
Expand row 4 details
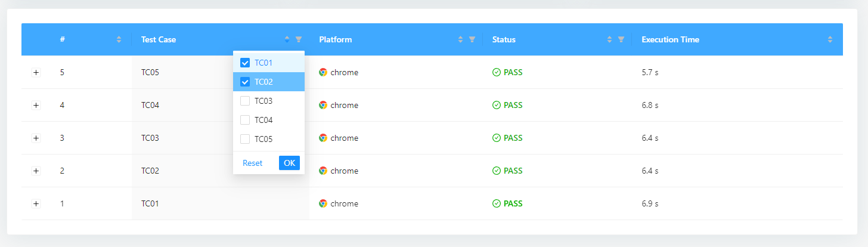(x=36, y=105)
